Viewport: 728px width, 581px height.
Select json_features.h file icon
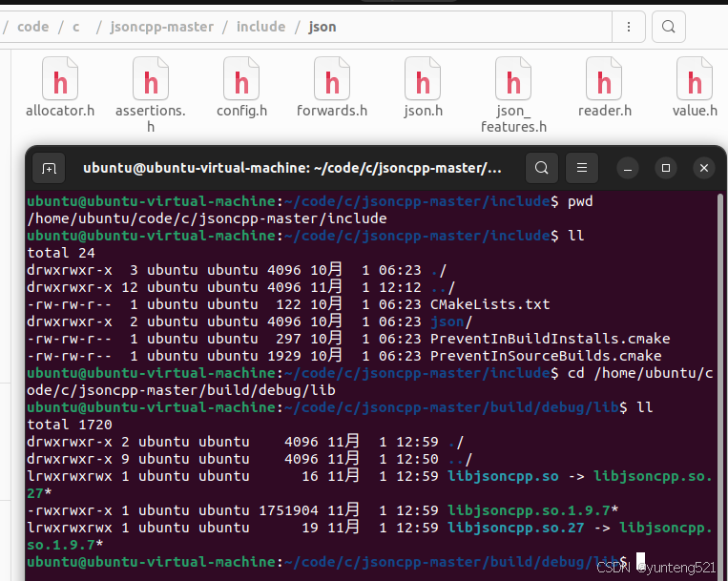pyautogui.click(x=513, y=79)
